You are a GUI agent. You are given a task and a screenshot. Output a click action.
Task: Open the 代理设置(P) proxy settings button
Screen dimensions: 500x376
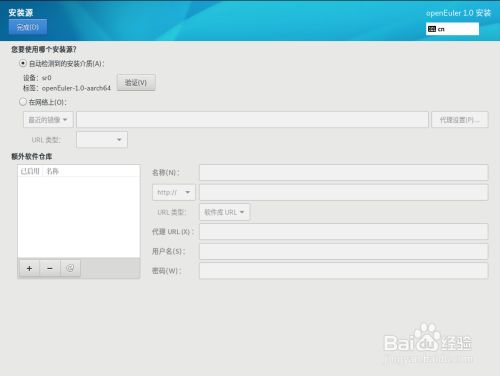pos(460,120)
